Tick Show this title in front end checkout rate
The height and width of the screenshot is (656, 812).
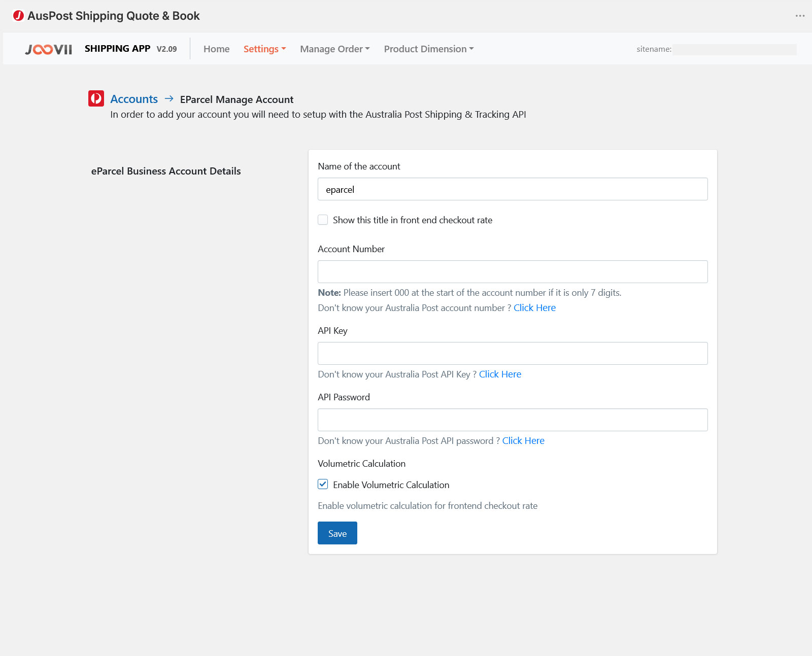pyautogui.click(x=323, y=220)
